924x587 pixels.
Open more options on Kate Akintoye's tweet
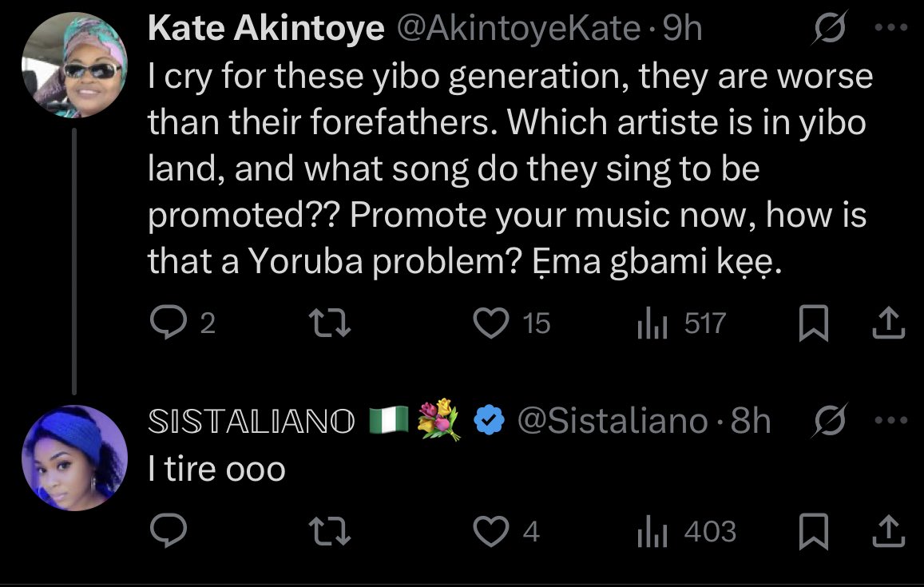coord(891,27)
